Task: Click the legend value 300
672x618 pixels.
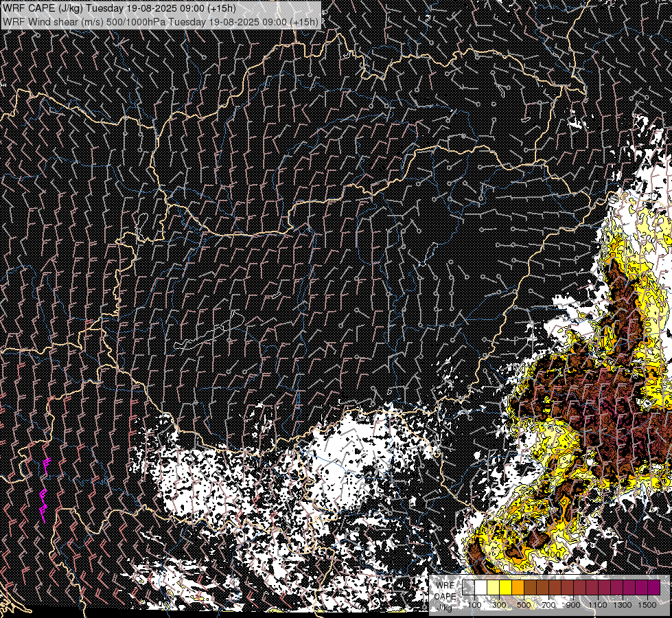Action: point(499,605)
